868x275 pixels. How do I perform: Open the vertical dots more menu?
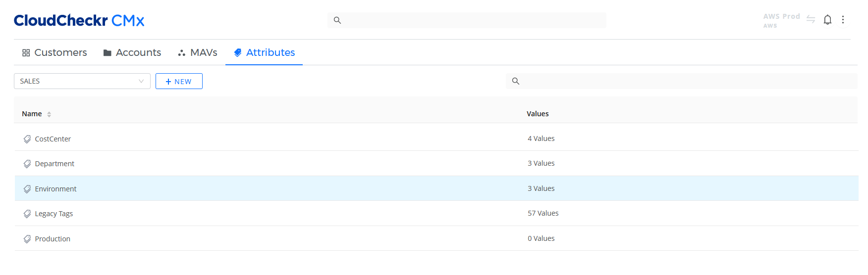tap(843, 20)
